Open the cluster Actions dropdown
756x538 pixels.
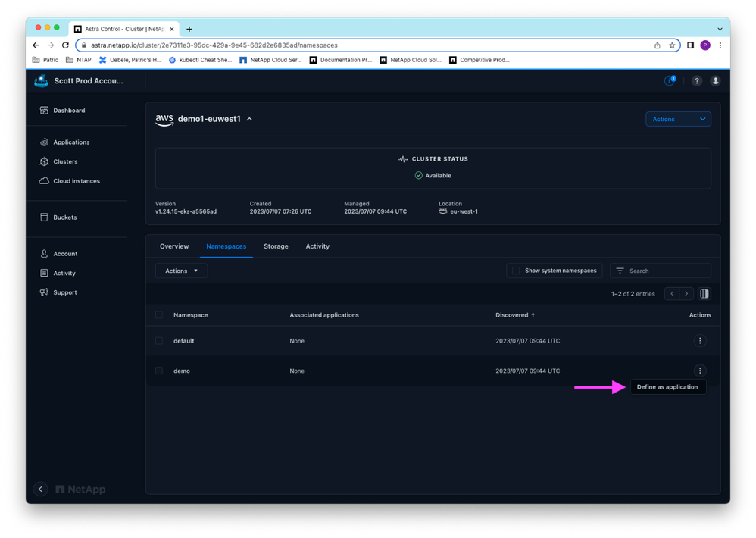[679, 119]
